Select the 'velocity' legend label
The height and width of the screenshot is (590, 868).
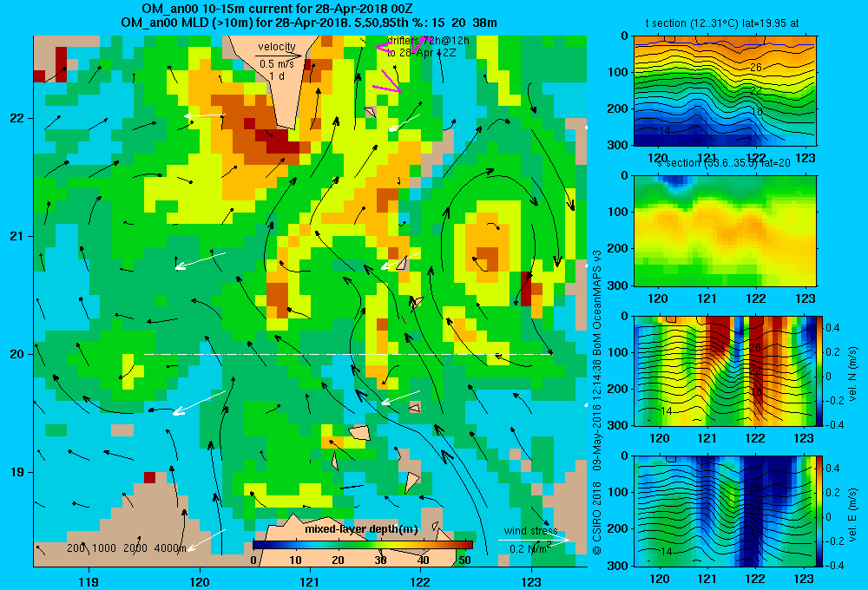click(x=276, y=47)
